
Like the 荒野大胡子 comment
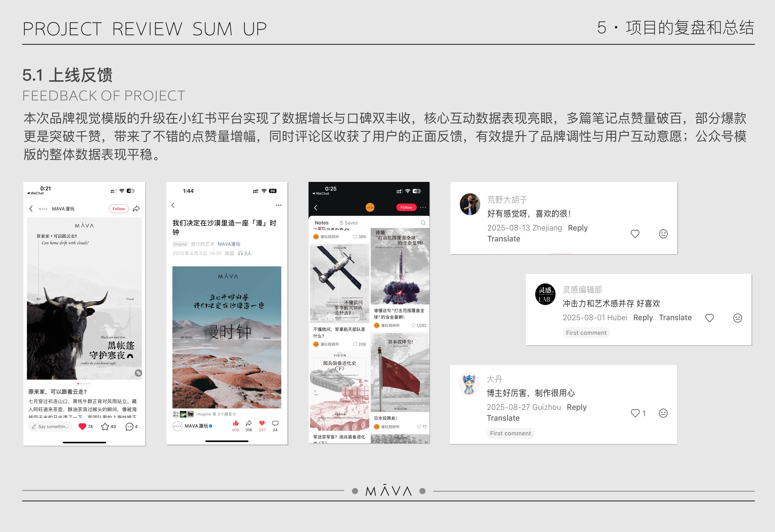click(635, 234)
